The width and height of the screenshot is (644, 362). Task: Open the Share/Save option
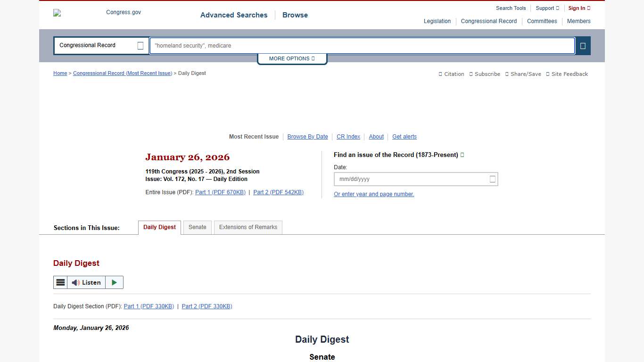point(523,74)
